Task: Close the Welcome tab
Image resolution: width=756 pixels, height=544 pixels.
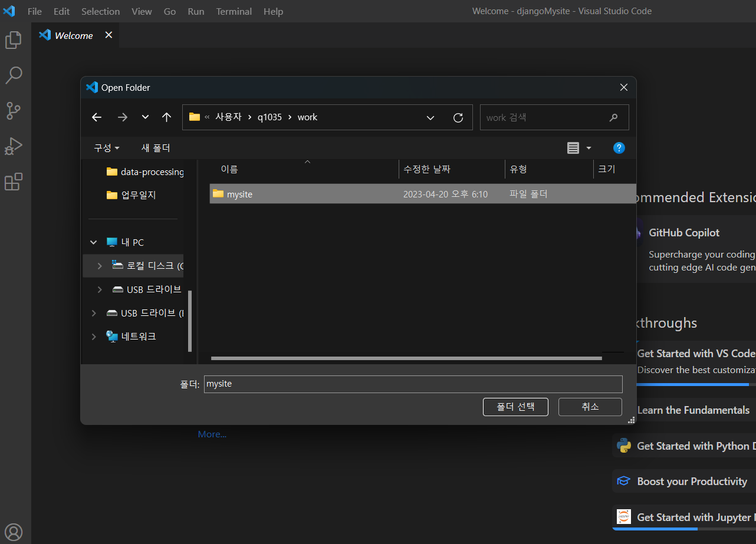Action: (109, 35)
